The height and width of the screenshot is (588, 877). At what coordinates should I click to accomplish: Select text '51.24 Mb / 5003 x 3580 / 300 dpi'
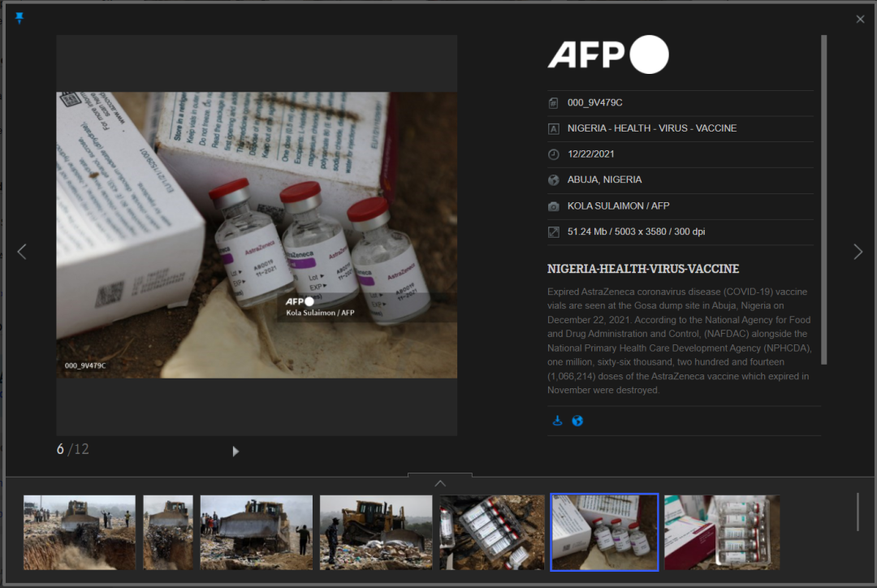coord(636,231)
